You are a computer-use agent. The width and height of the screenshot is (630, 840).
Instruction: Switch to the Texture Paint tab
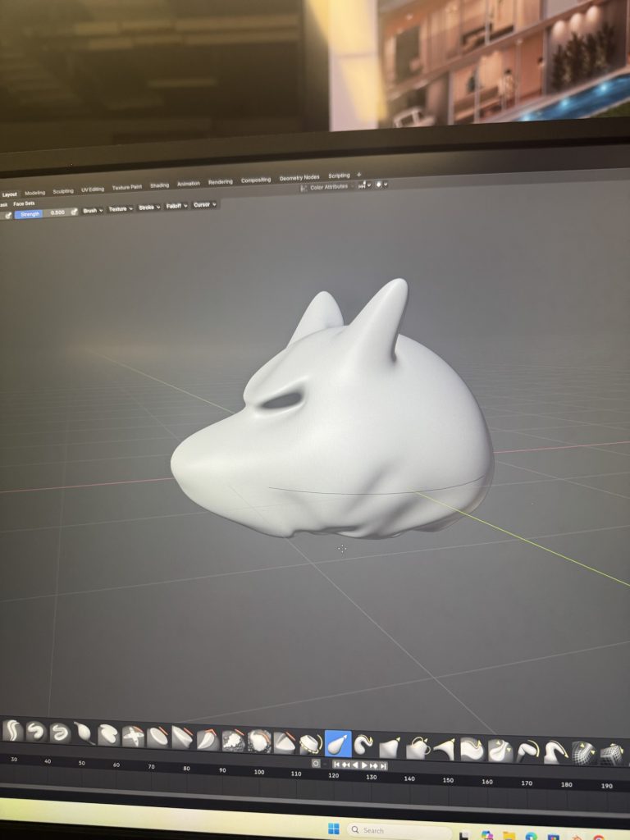(x=127, y=188)
